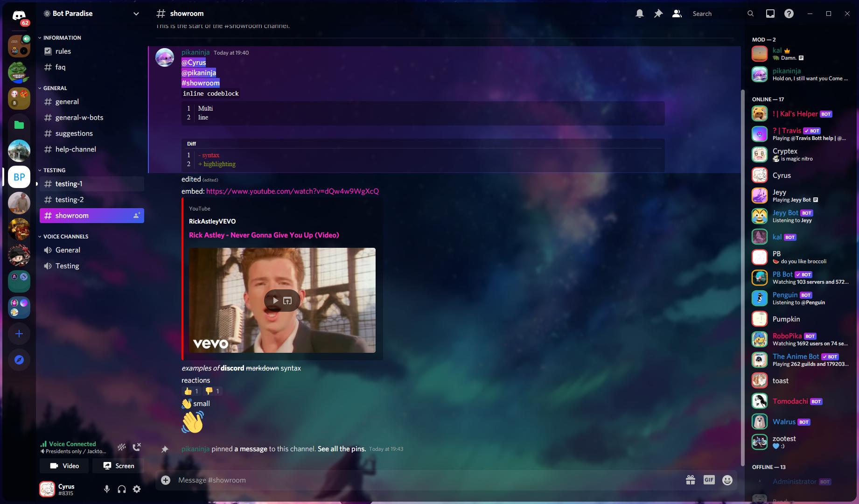Open the Bot Paradise server dropdown
Viewport: 859px width, 504px height.
[x=136, y=14]
